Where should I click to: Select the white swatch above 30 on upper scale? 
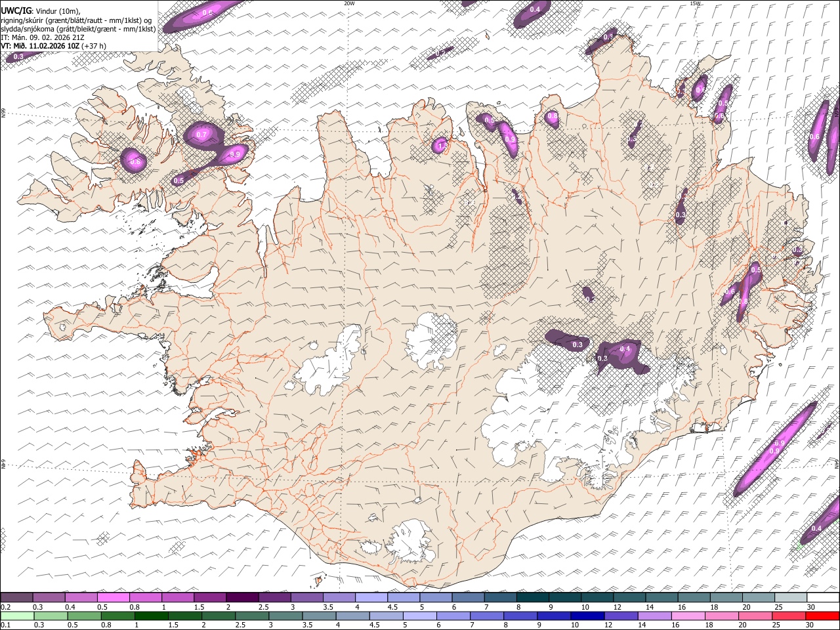tap(823, 597)
